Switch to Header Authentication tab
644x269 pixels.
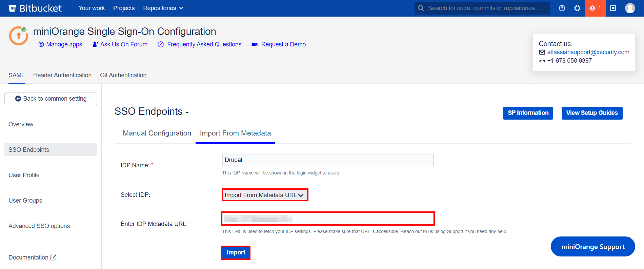(x=62, y=75)
